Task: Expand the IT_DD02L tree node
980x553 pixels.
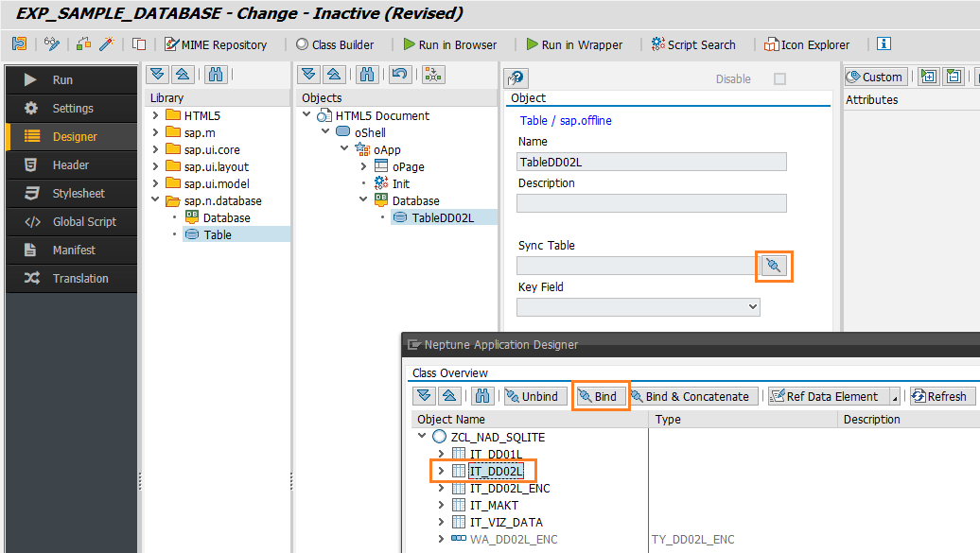Action: [441, 470]
